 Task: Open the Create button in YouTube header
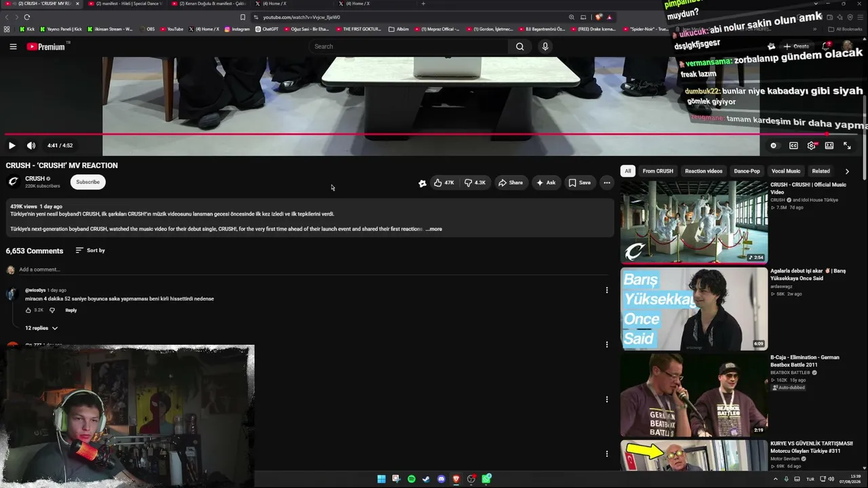[796, 47]
